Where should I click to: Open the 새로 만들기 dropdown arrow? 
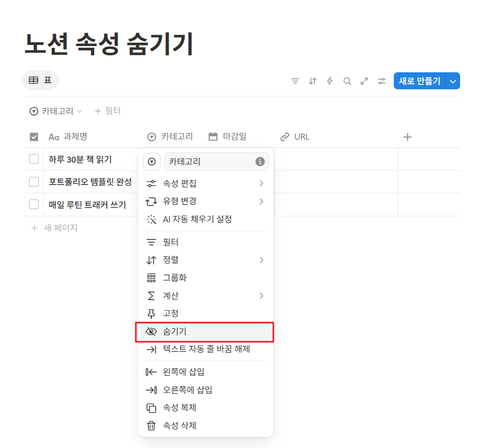453,81
